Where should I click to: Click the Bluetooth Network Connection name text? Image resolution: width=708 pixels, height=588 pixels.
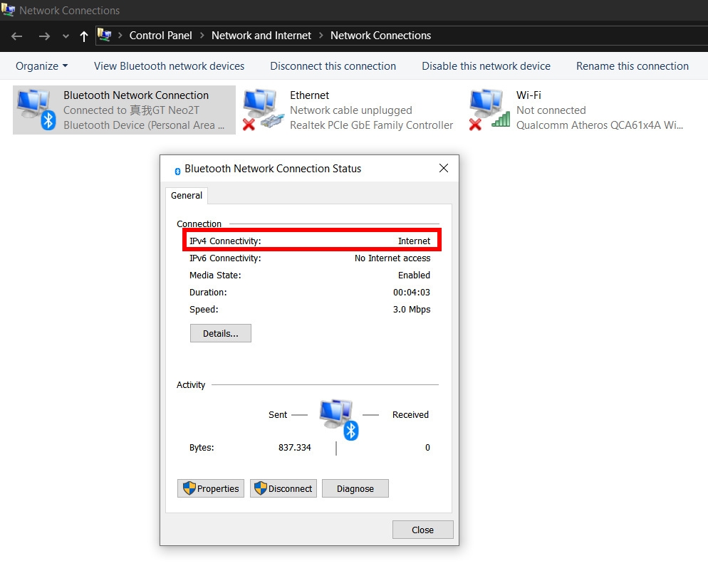click(x=136, y=95)
